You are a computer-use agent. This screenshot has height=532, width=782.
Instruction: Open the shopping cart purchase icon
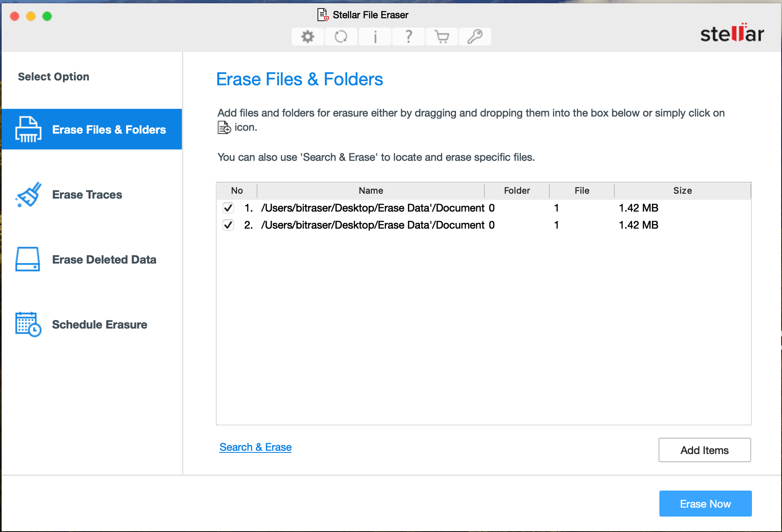click(441, 36)
